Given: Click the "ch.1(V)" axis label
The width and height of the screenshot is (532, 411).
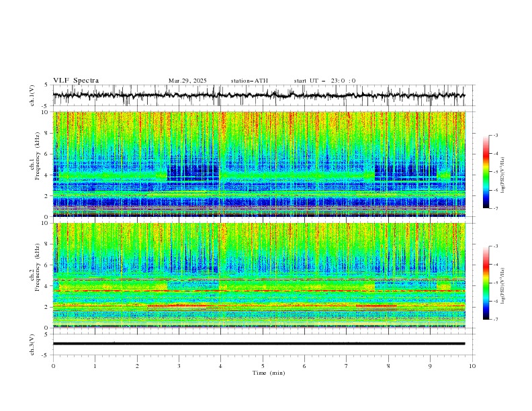Looking at the screenshot, I should point(32,95).
